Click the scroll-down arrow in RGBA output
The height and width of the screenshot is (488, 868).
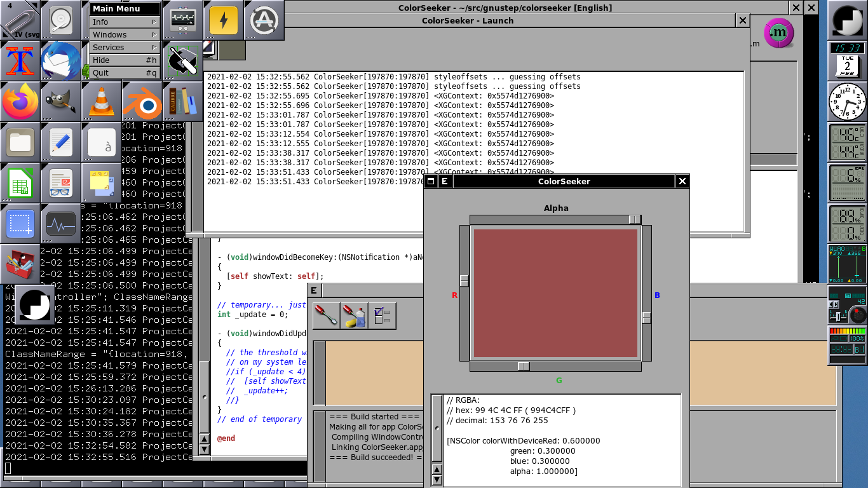[437, 481]
